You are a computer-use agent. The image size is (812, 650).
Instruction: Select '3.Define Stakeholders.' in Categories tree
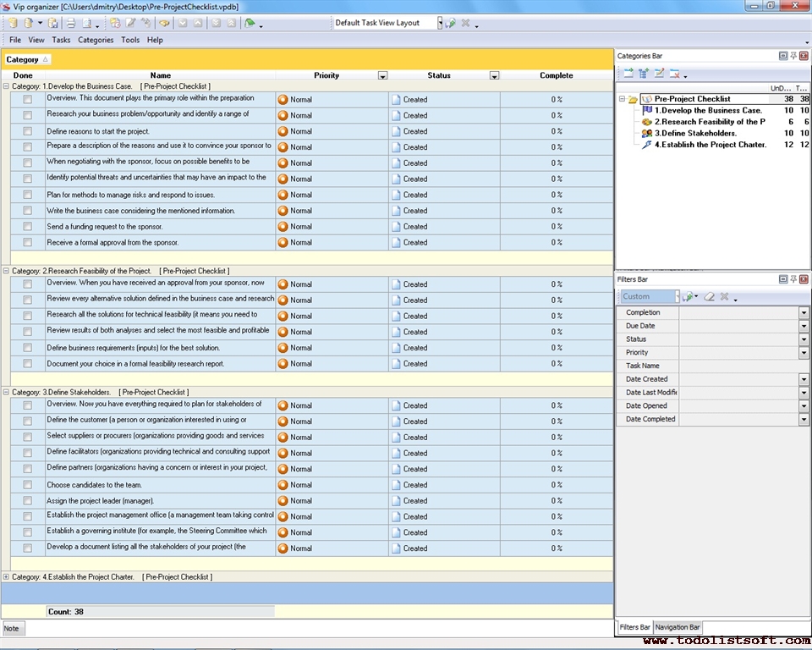tap(695, 133)
